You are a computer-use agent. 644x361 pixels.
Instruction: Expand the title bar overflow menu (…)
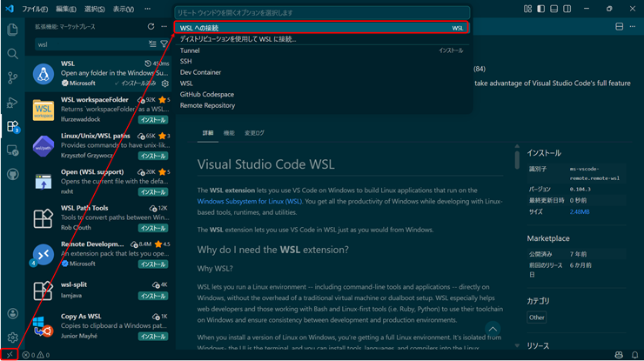click(148, 9)
